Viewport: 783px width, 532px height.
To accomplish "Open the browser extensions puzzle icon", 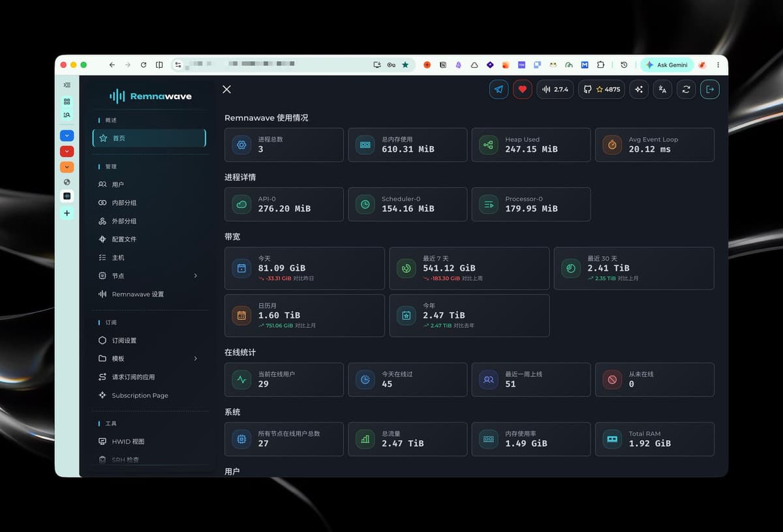I will [600, 65].
